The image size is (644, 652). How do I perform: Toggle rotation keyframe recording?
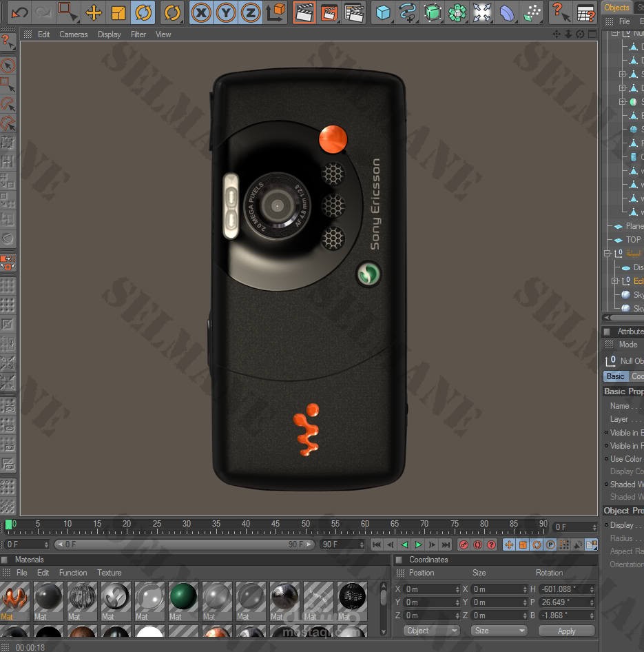point(537,544)
